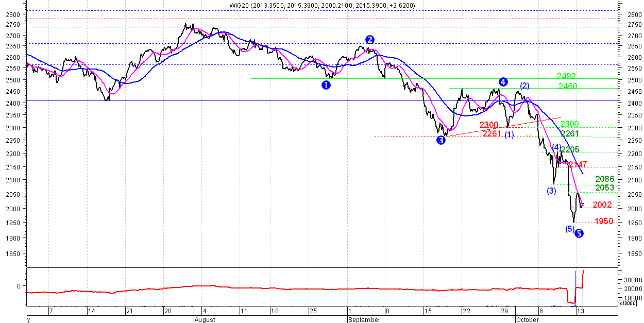Select blue wave marker circle 1
The image size is (644, 323).
pos(326,85)
